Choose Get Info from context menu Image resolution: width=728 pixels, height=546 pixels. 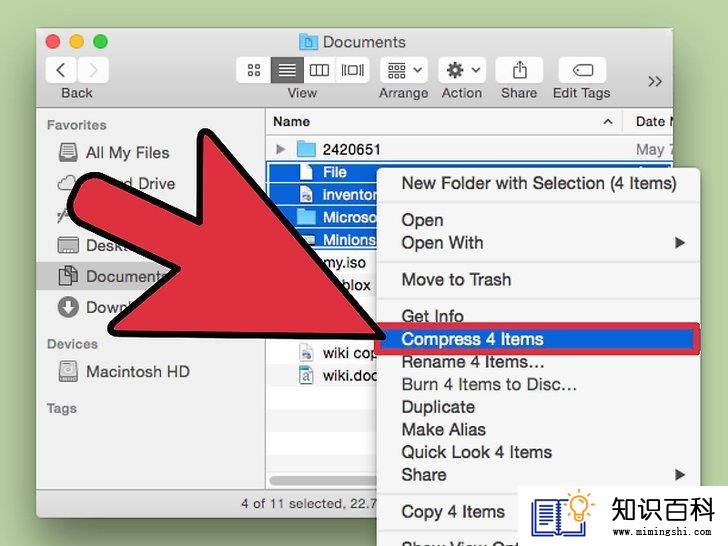coord(539,316)
